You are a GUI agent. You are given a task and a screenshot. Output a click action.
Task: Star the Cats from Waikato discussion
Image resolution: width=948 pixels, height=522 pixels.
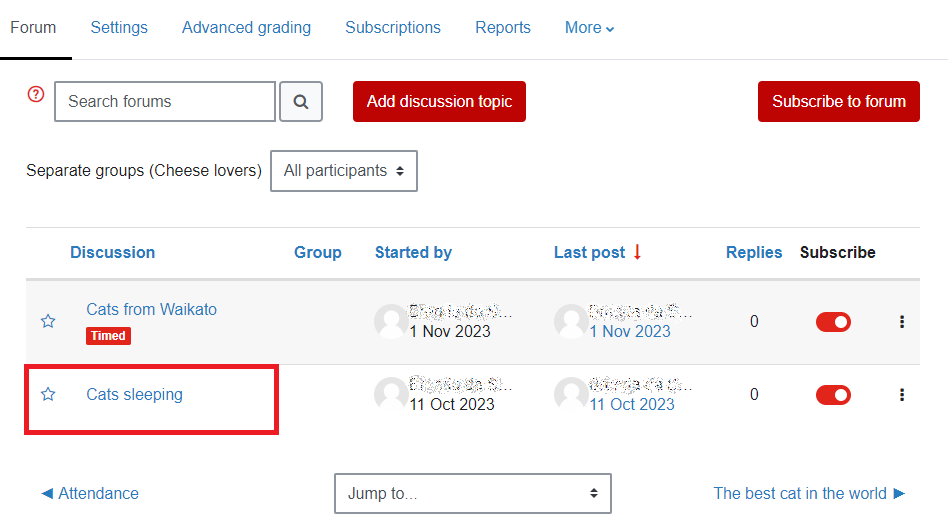(x=48, y=321)
